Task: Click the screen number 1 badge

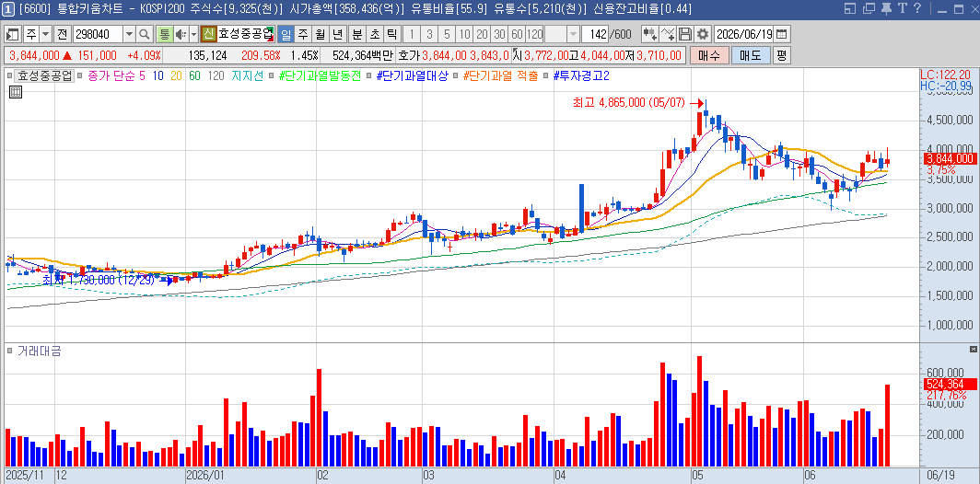Action: click(8, 8)
